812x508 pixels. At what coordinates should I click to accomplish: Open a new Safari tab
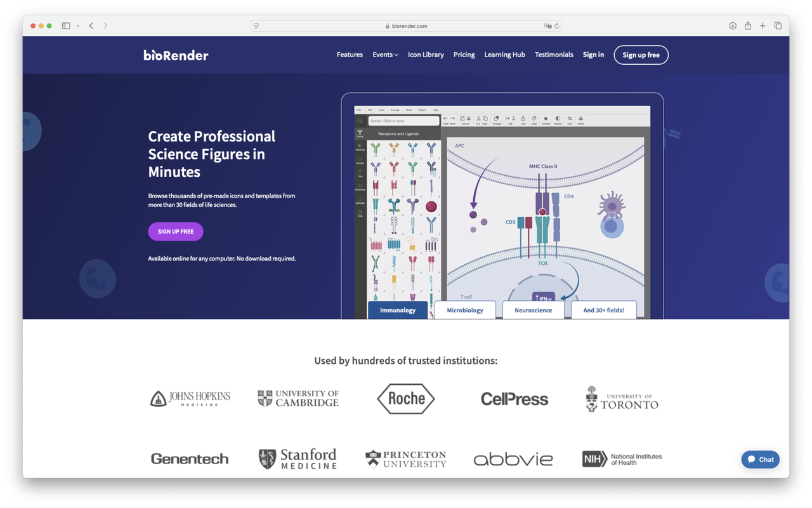click(x=763, y=26)
